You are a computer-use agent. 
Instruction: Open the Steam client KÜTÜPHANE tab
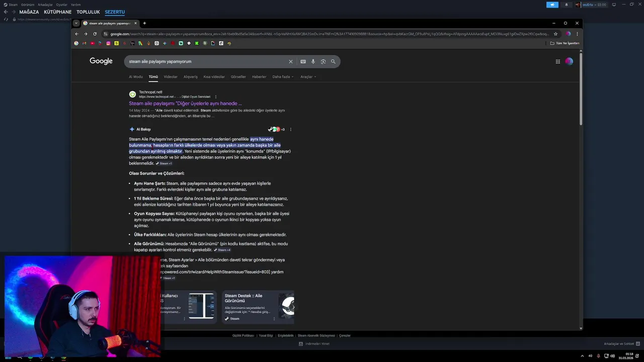pos(58,12)
